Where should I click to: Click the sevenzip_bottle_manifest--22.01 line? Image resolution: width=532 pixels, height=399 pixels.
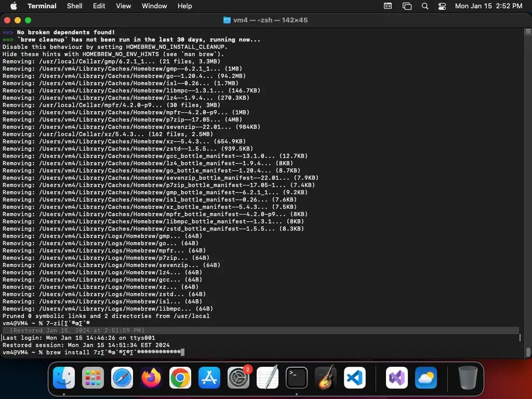point(161,178)
